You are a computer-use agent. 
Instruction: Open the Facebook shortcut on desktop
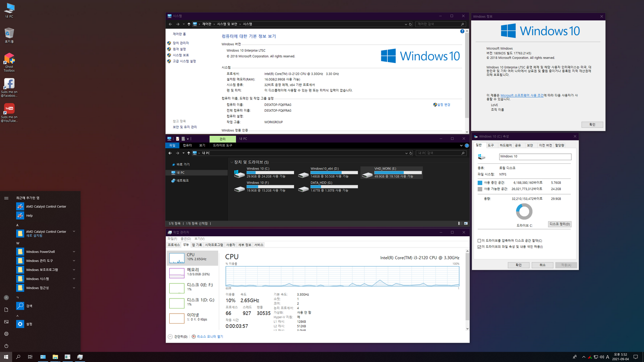(9, 88)
